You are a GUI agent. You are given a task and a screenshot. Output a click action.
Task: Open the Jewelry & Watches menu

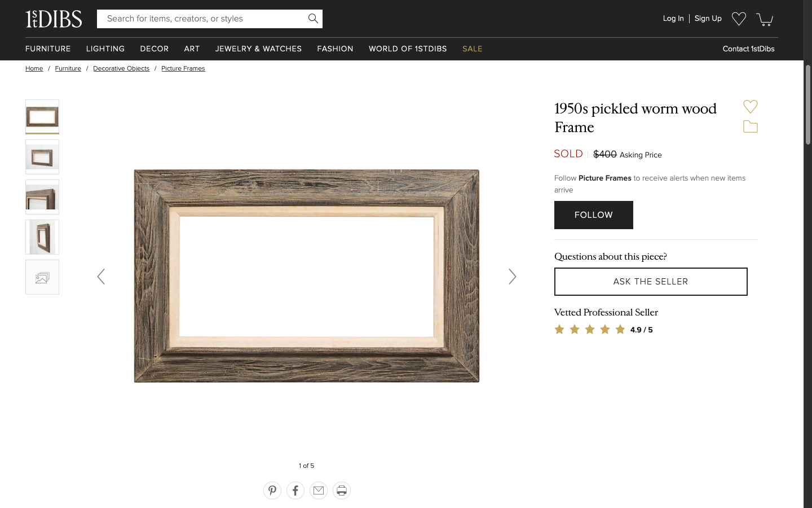tap(258, 49)
